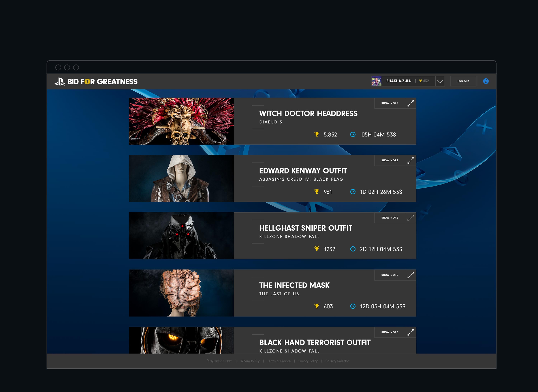Click expand arrows on Witch Doctor Headdress
This screenshot has width=538, height=392.
coord(410,103)
